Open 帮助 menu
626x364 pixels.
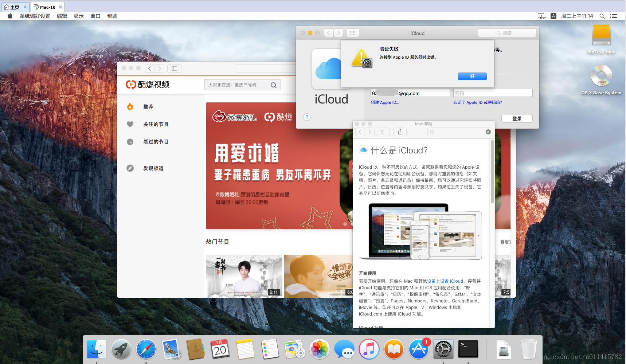[112, 16]
